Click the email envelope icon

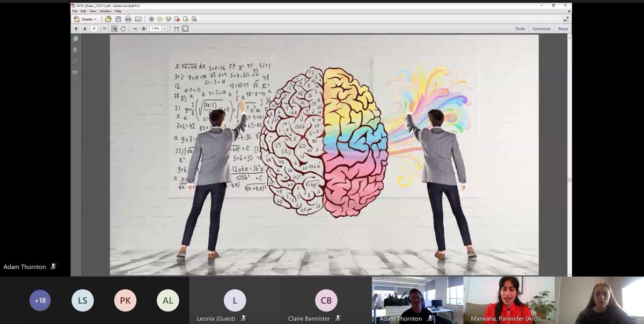click(138, 19)
